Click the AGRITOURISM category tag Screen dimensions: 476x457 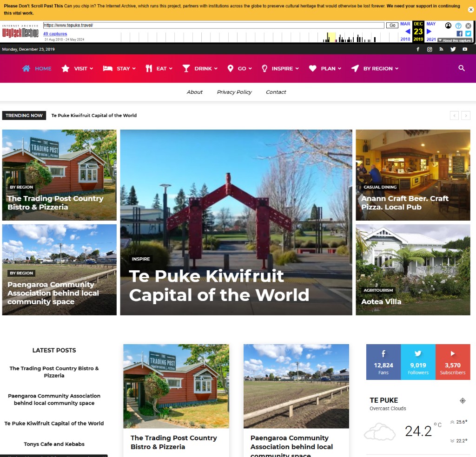click(378, 290)
